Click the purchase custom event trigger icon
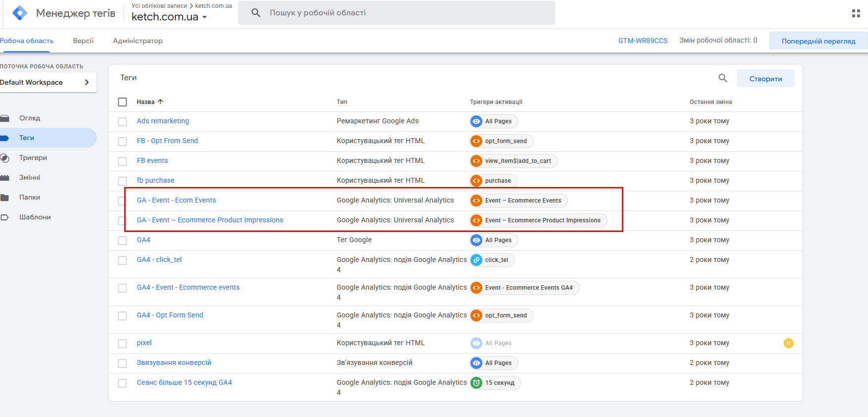Screen dimensions: 868x417 (x=476, y=181)
